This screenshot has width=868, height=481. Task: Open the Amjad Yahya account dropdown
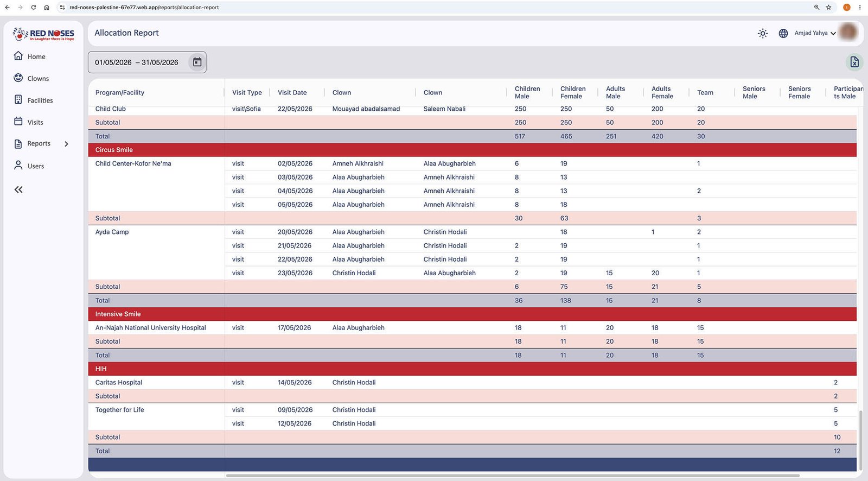815,33
